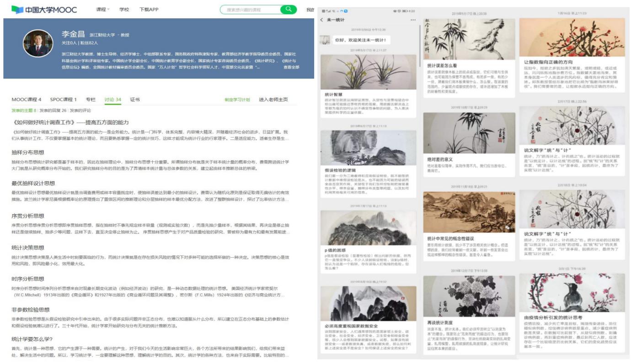Open the 抽样分布思想 discussion post
This screenshot has height=364, width=631.
tap(28, 153)
